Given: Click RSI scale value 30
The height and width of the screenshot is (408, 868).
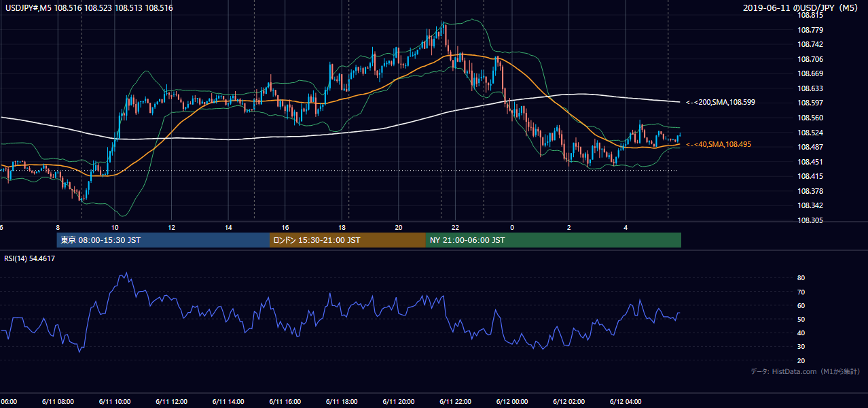Looking at the screenshot, I should click(801, 347).
